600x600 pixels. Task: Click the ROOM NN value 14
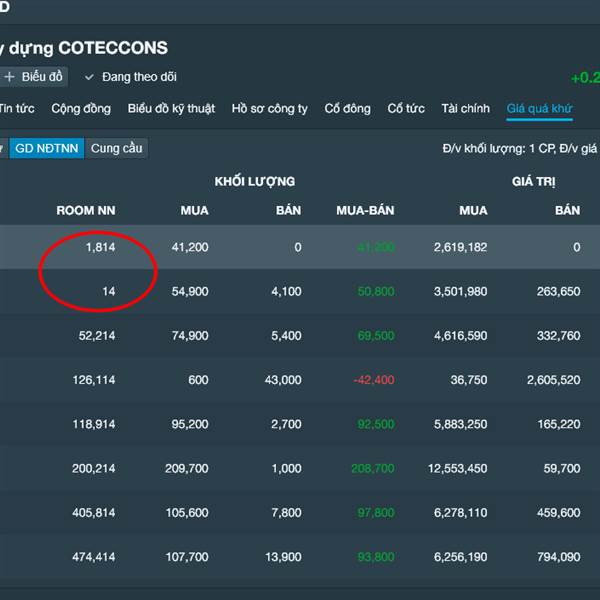tap(109, 292)
